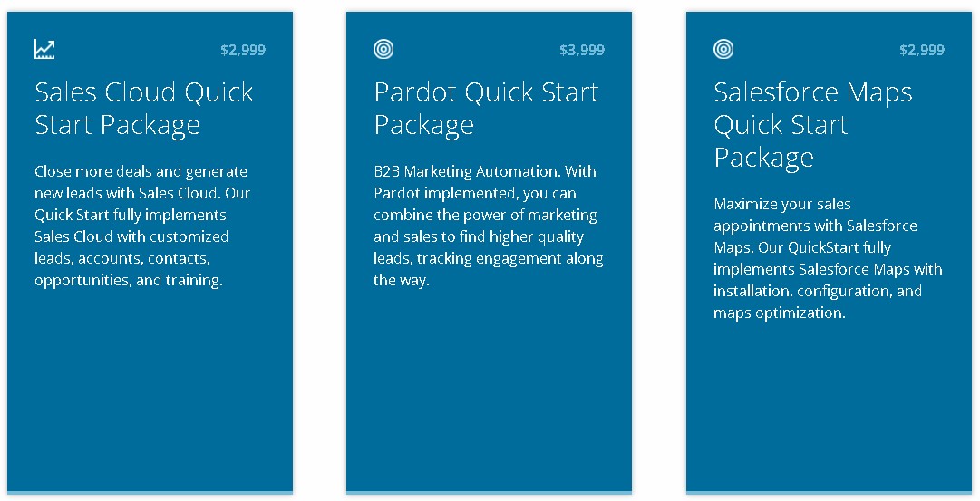Click the light blue bottom border of Sales Cloud card
Image resolution: width=980 pixels, height=501 pixels.
tap(150, 493)
